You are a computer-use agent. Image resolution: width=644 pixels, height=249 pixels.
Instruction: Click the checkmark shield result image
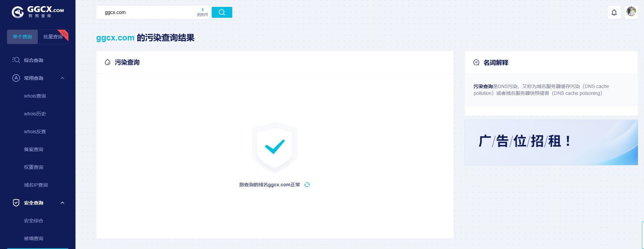point(274,148)
